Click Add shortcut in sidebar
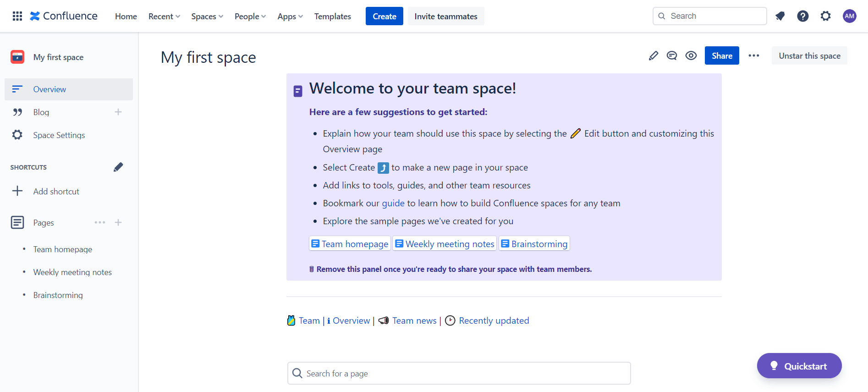This screenshot has height=392, width=868. pyautogui.click(x=56, y=191)
